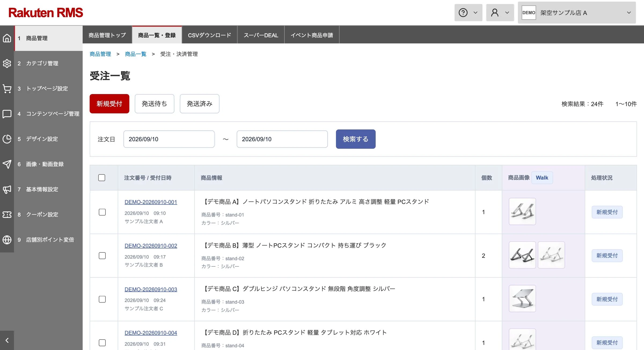The image size is (644, 350).
Task: Click the coupon ticket sidebar icon
Action: point(7,215)
